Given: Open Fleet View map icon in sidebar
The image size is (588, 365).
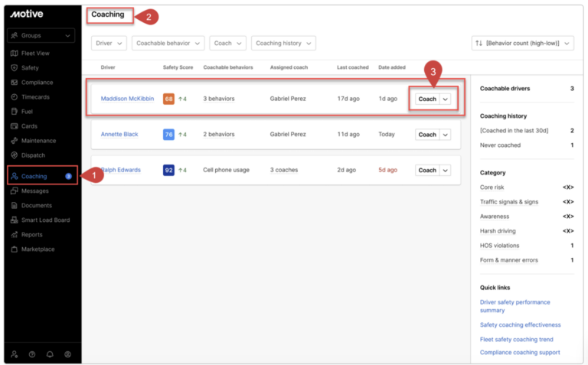Looking at the screenshot, I should point(15,54).
